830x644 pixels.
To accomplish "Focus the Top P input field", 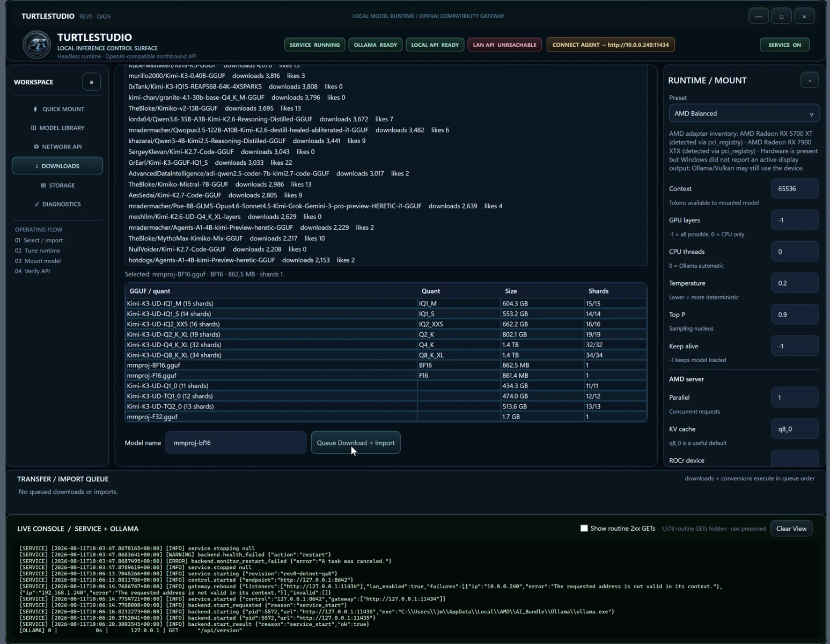I will pyautogui.click(x=795, y=314).
